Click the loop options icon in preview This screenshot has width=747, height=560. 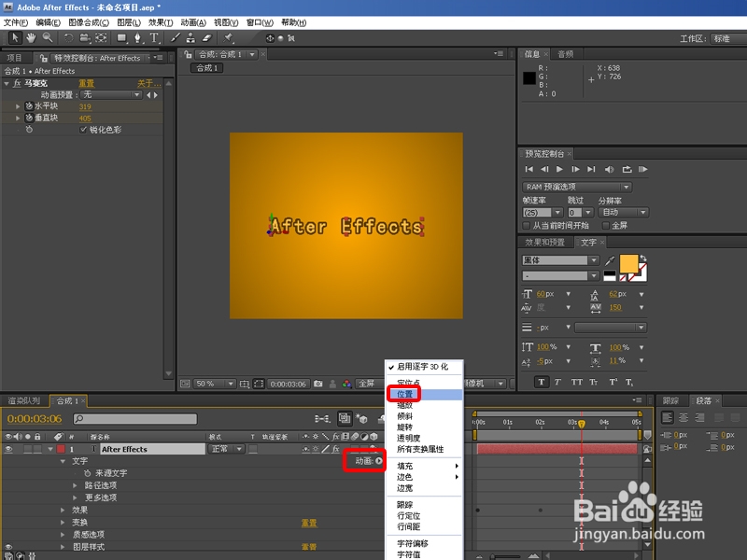[x=627, y=169]
